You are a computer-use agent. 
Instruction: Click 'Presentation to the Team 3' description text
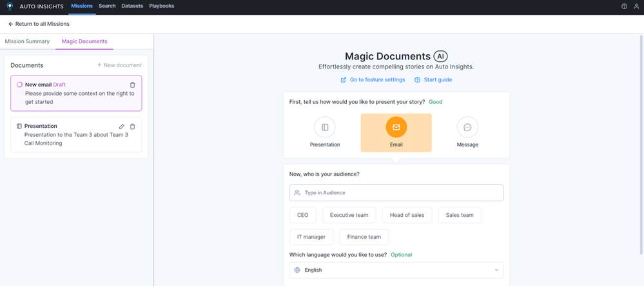(x=76, y=139)
